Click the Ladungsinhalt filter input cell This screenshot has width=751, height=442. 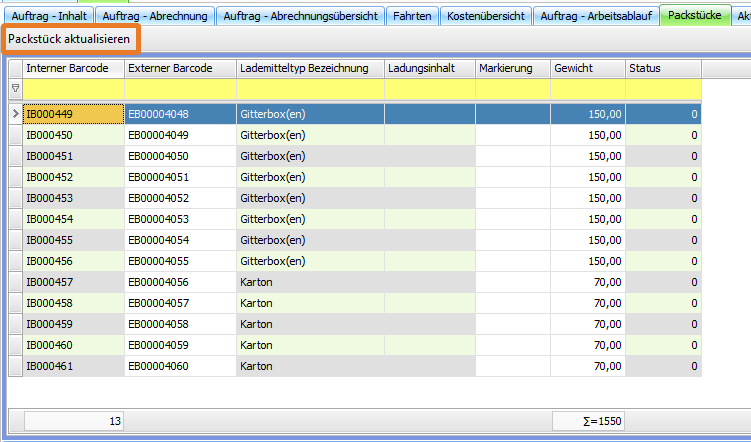(x=430, y=89)
